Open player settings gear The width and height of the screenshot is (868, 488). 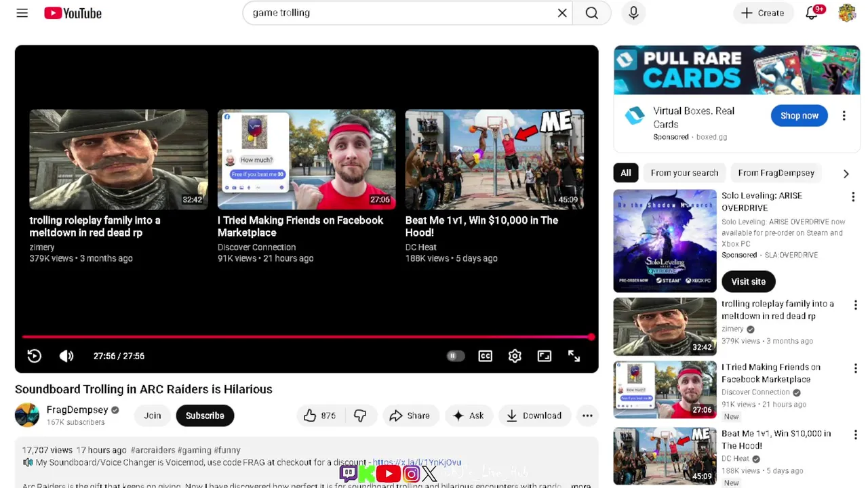pos(515,356)
